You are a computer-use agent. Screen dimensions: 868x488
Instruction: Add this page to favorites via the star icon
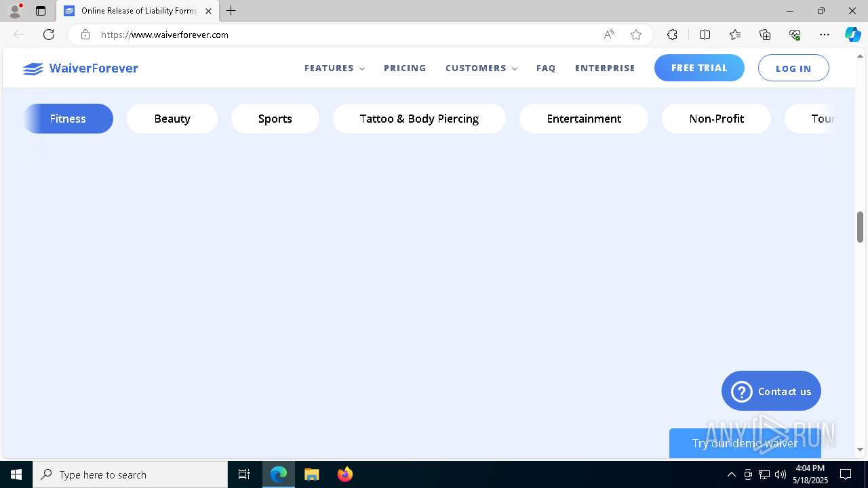tap(636, 35)
